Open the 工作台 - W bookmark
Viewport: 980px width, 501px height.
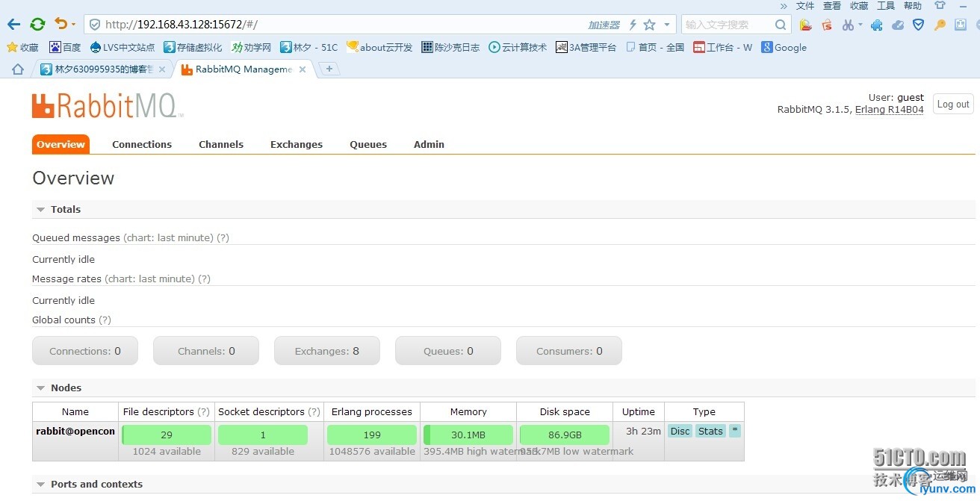point(722,47)
